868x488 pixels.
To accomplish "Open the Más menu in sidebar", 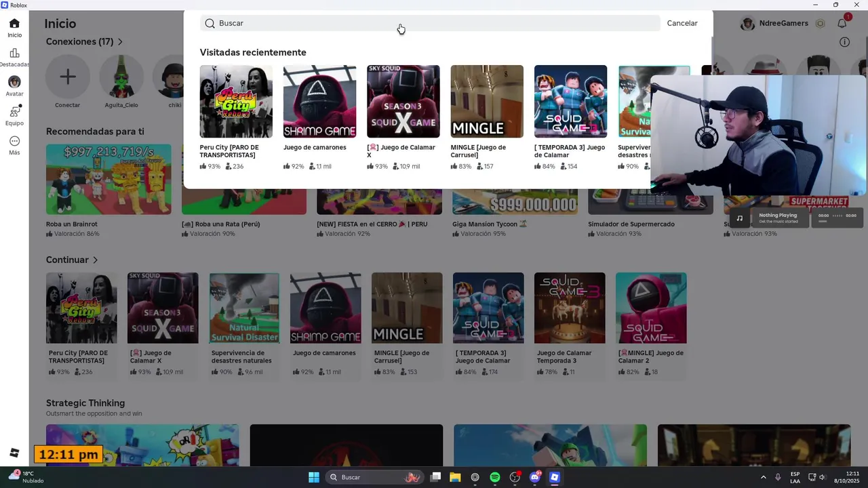I will tap(14, 145).
